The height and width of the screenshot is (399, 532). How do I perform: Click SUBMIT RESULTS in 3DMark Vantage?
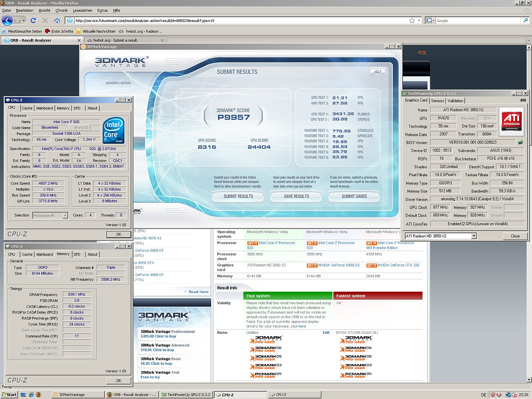click(238, 197)
